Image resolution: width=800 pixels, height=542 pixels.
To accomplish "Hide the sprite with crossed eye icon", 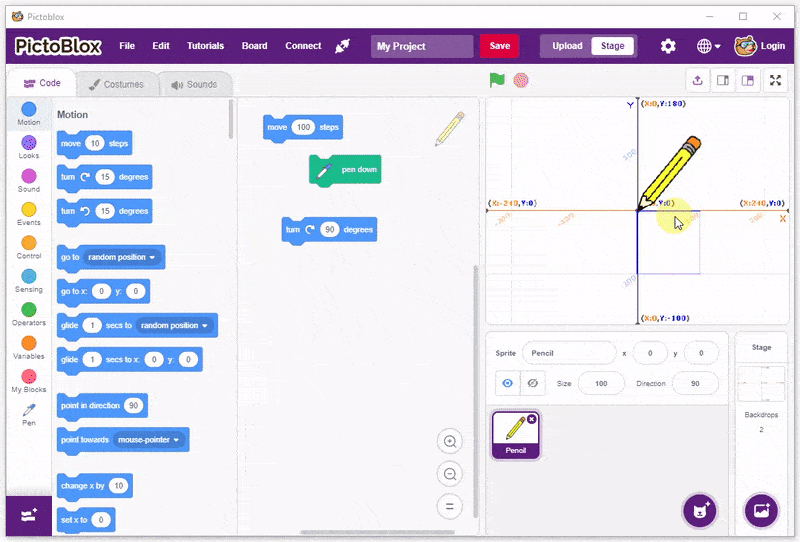I will (x=533, y=383).
